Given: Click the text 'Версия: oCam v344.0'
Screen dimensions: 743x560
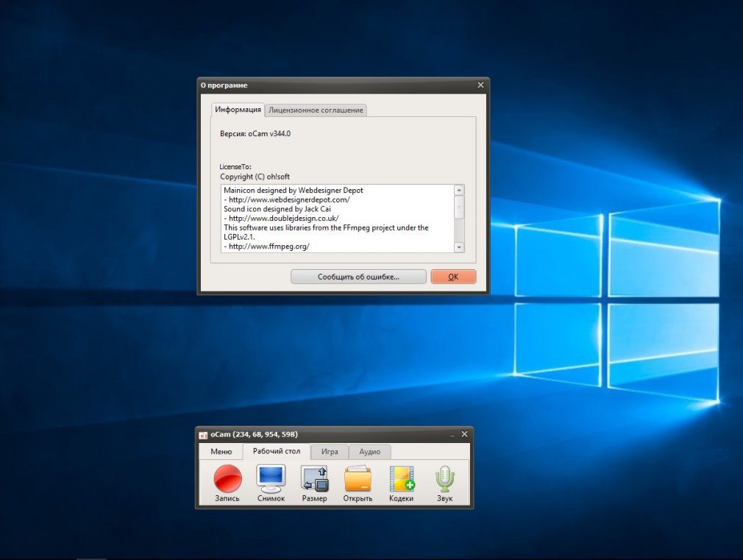Looking at the screenshot, I should (x=255, y=134).
